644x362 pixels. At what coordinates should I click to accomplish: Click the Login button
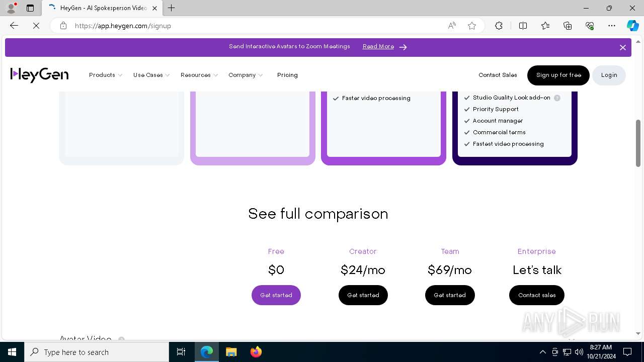click(x=609, y=75)
